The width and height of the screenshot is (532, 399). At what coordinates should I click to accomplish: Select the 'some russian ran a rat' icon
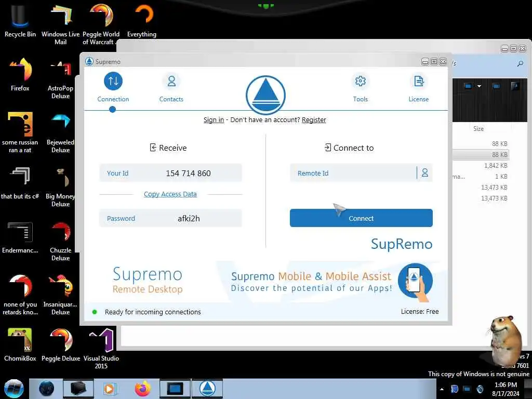(x=20, y=132)
